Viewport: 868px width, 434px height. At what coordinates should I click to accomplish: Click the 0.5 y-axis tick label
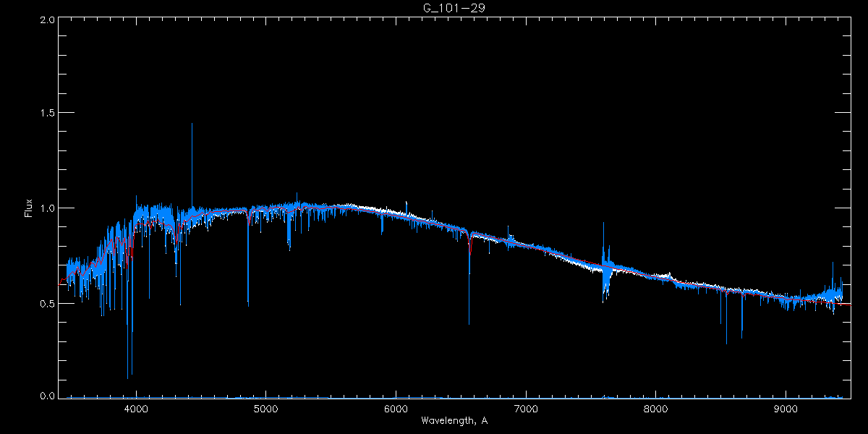[x=47, y=303]
